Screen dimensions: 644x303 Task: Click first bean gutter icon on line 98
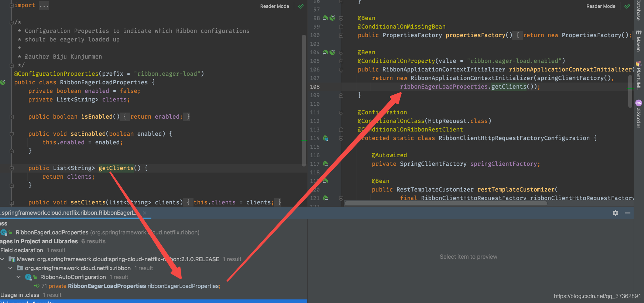click(325, 18)
